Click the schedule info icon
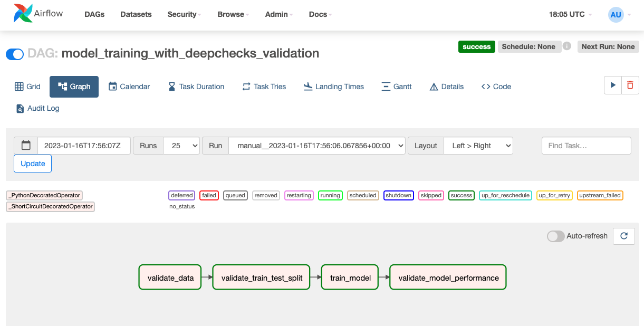644x326 pixels. point(567,46)
